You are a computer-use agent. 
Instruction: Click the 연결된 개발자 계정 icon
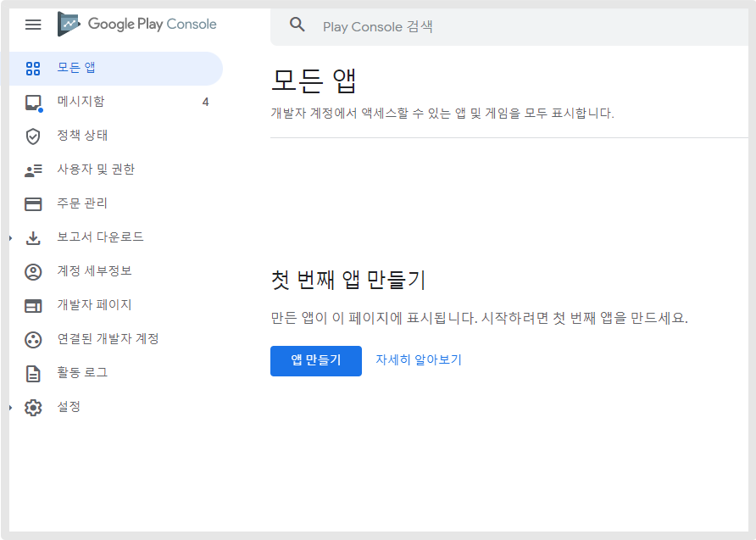tap(33, 339)
